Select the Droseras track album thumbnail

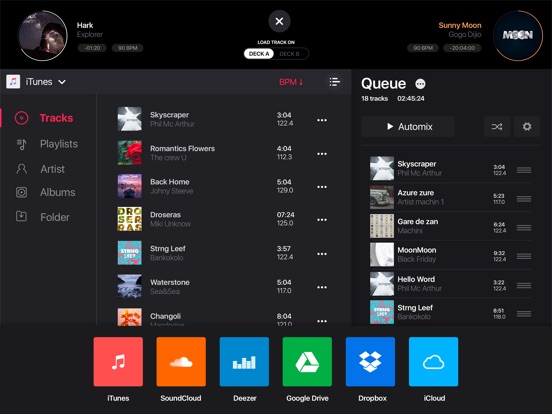click(130, 219)
